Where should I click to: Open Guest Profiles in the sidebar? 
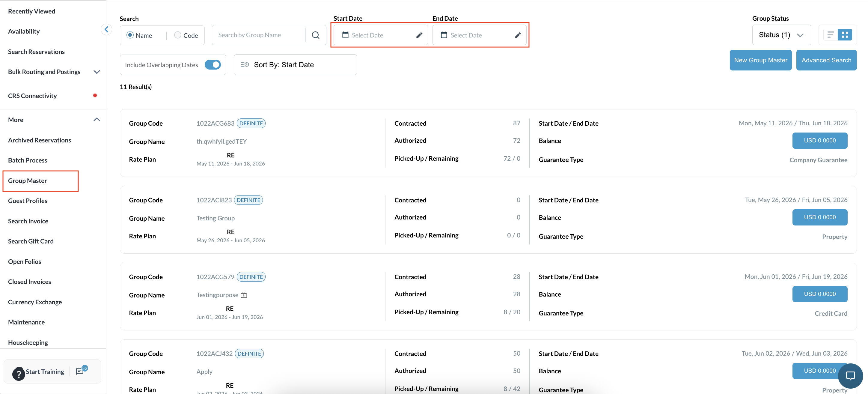[28, 201]
